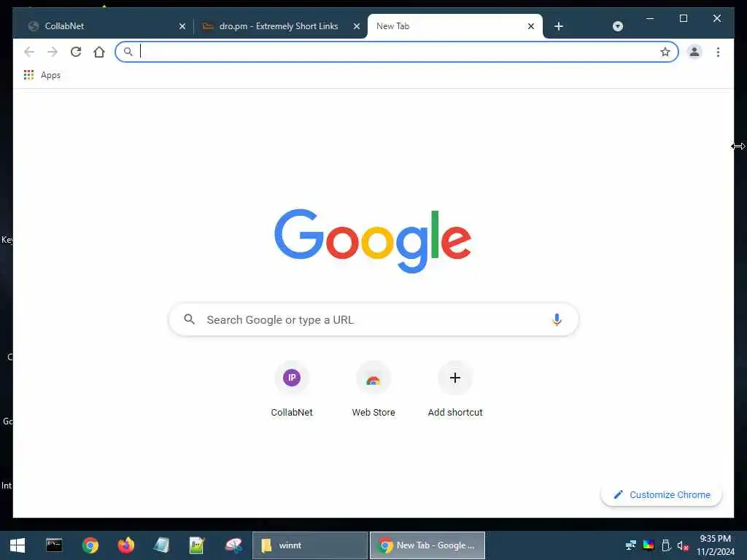The width and height of the screenshot is (747, 560).
Task: Go forward to the next page
Action: coord(53,52)
